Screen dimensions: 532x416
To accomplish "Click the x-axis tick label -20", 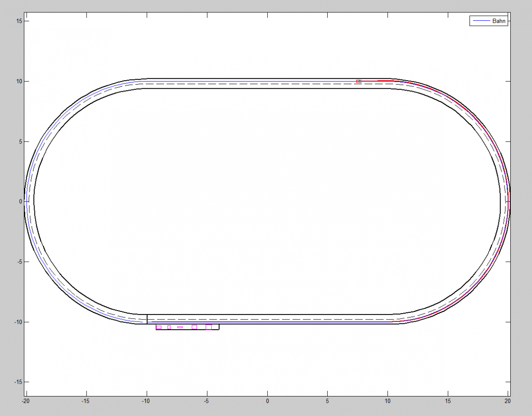I will (x=26, y=401).
